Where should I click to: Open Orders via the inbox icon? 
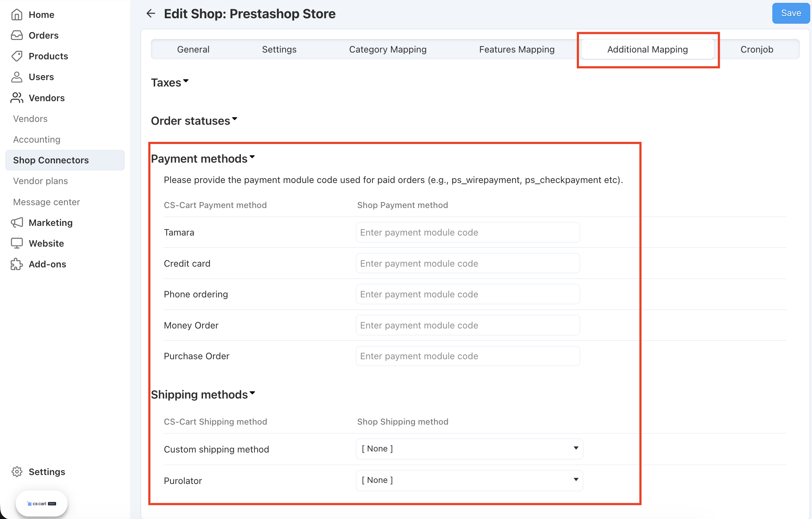coord(17,35)
